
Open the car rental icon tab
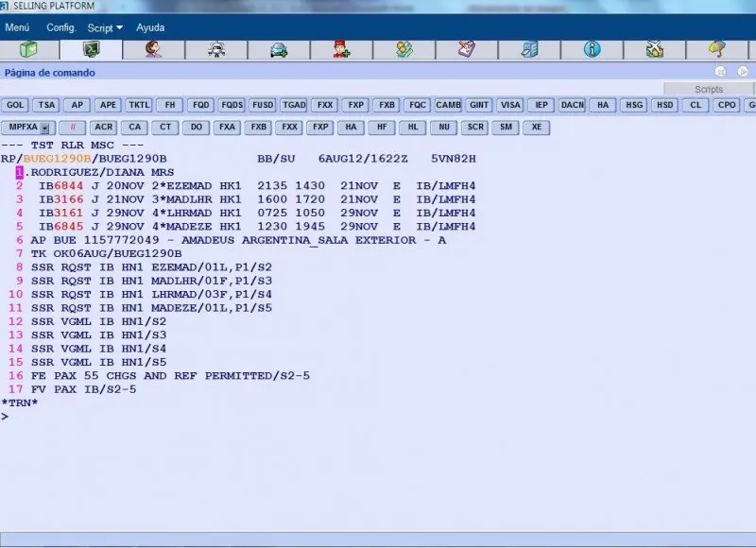point(279,49)
